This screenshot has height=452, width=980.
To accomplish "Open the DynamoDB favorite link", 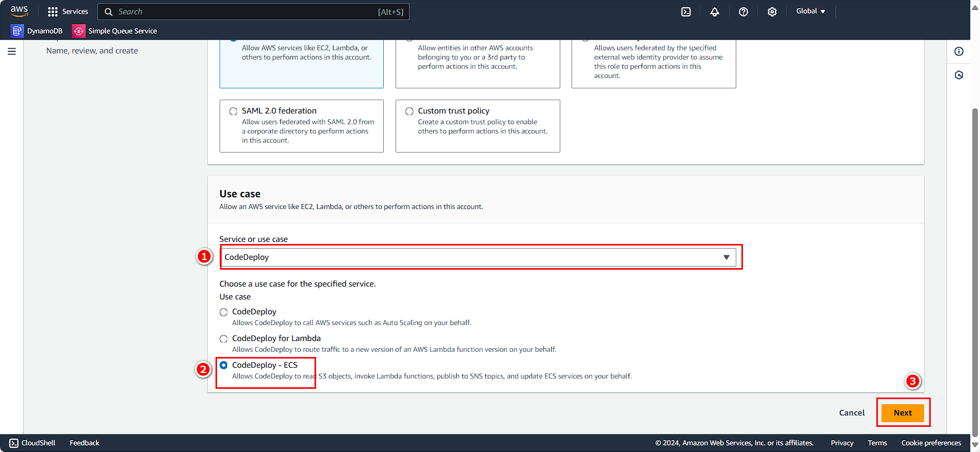I will tap(45, 31).
